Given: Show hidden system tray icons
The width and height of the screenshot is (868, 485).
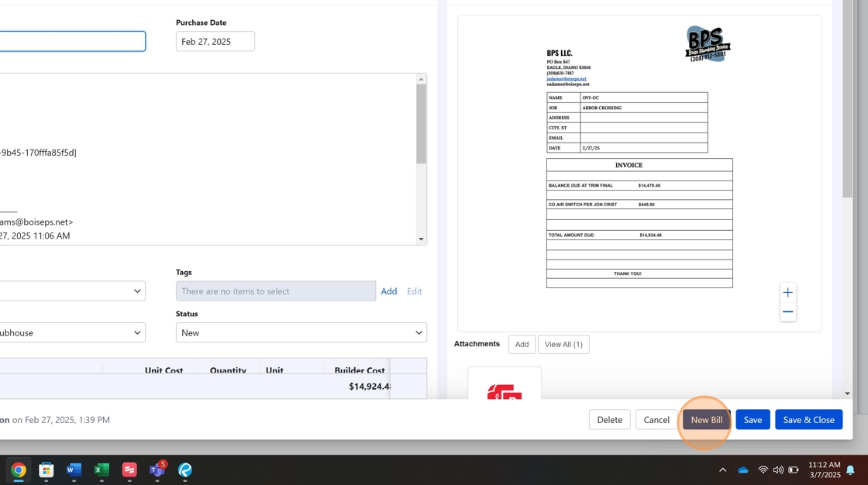Looking at the screenshot, I should (722, 470).
